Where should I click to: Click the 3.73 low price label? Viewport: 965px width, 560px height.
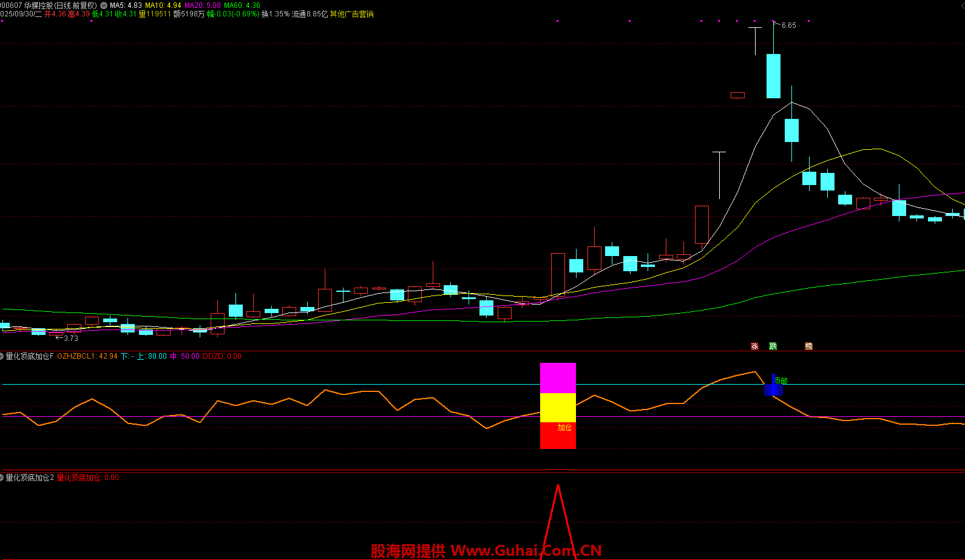(x=70, y=339)
